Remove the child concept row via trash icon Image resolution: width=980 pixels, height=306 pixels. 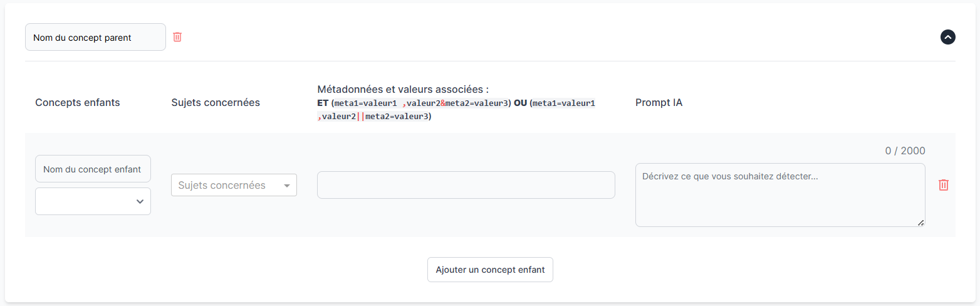pyautogui.click(x=943, y=185)
